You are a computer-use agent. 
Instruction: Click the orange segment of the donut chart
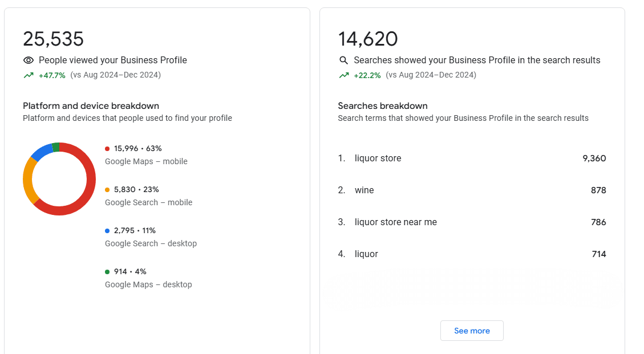(x=29, y=180)
